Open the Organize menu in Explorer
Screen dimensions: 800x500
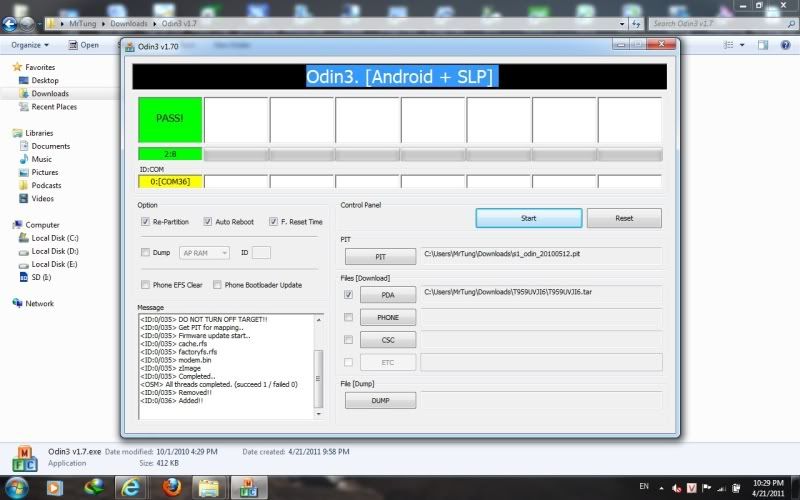(30, 45)
